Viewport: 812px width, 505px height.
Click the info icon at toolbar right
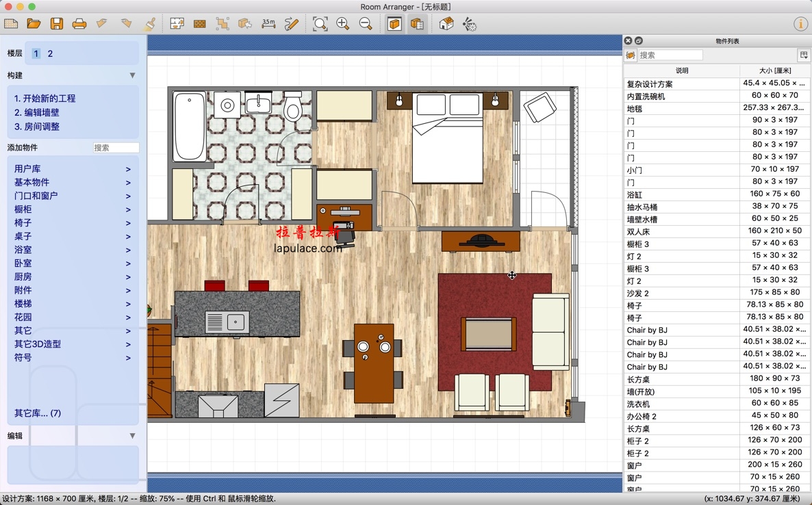pyautogui.click(x=800, y=24)
